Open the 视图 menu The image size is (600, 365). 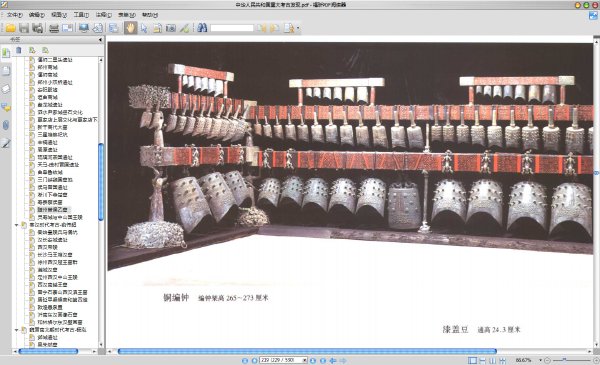[x=59, y=15]
